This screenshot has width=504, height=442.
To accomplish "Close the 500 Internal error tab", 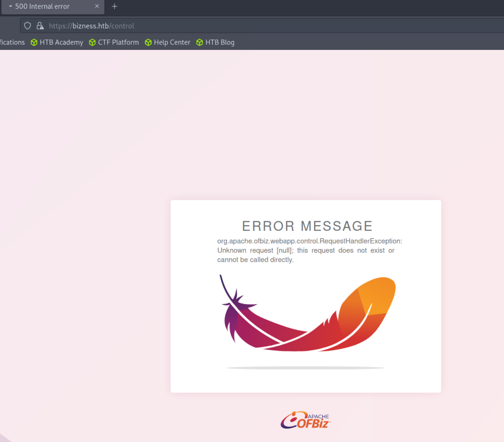I will [97, 6].
